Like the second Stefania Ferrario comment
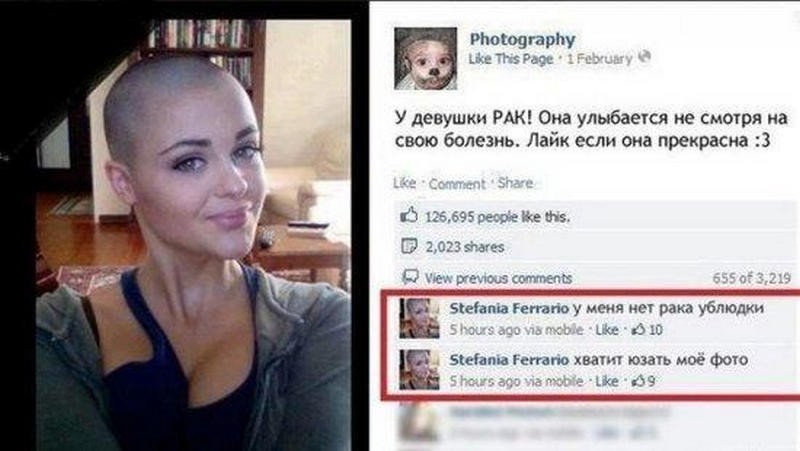 (607, 381)
